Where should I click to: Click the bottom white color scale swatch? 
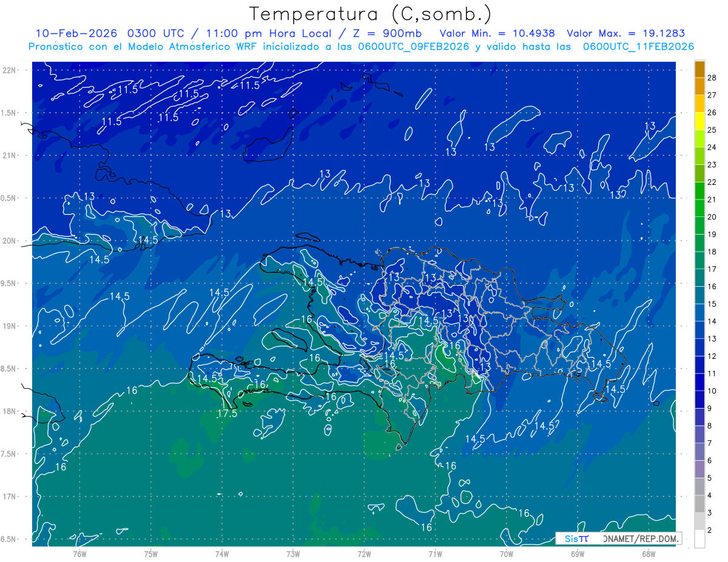pos(699,538)
